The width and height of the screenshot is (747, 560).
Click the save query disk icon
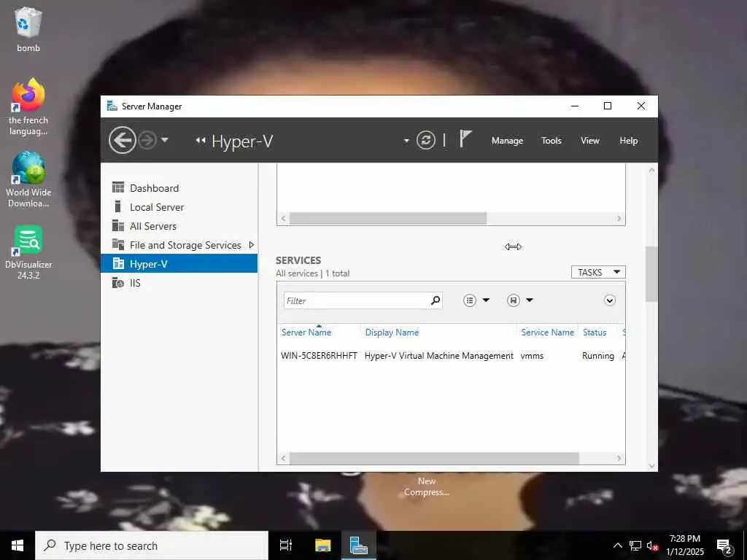pyautogui.click(x=513, y=300)
